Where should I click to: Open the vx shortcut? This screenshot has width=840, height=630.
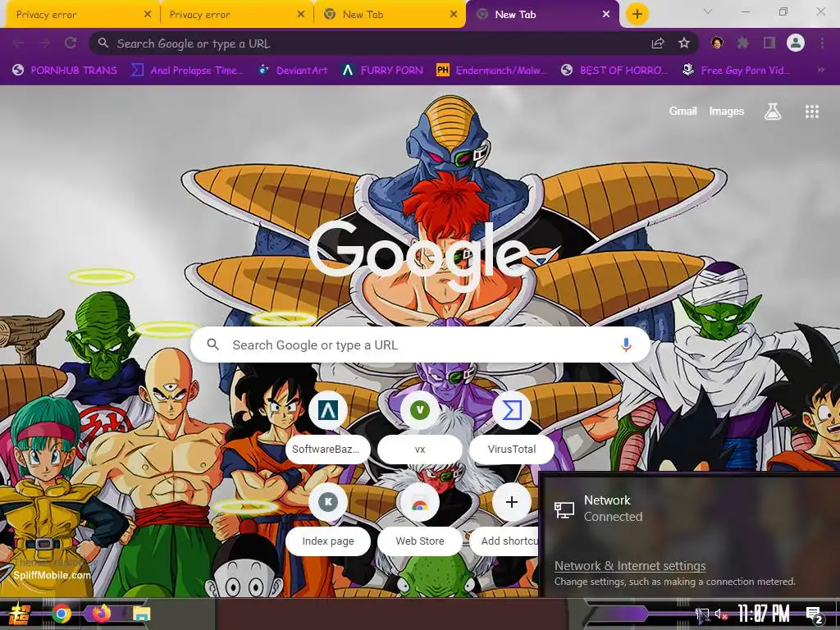(420, 427)
